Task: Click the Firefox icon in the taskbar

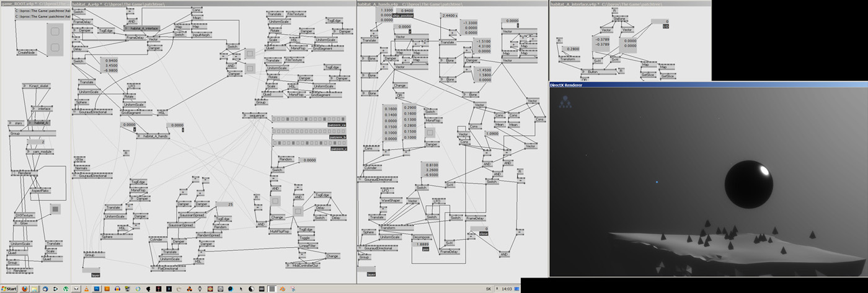Action: pos(25,289)
